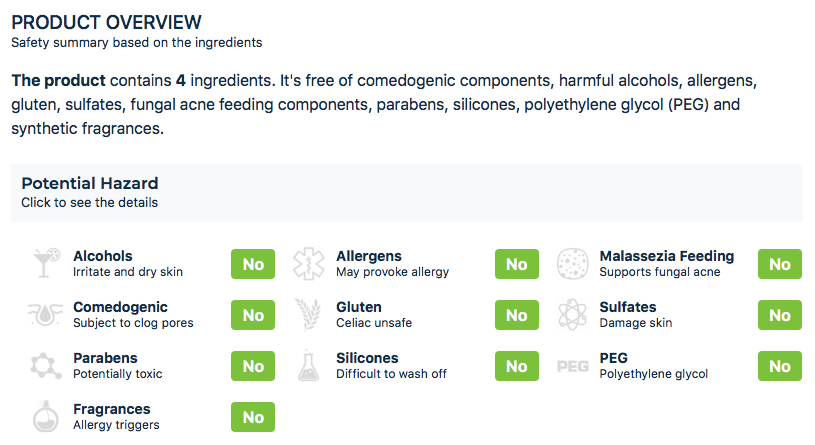Image resolution: width=815 pixels, height=445 pixels.
Task: Click the Allergens medical star icon
Action: click(x=309, y=264)
